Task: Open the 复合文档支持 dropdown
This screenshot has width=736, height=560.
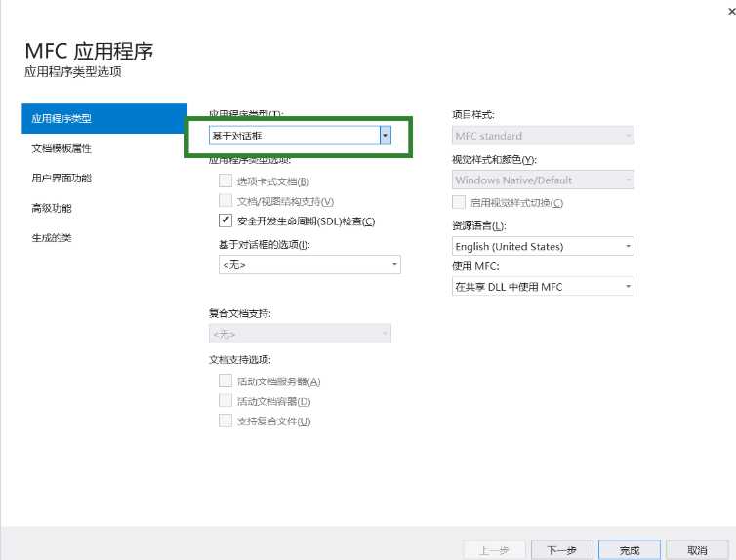Action: point(300,334)
